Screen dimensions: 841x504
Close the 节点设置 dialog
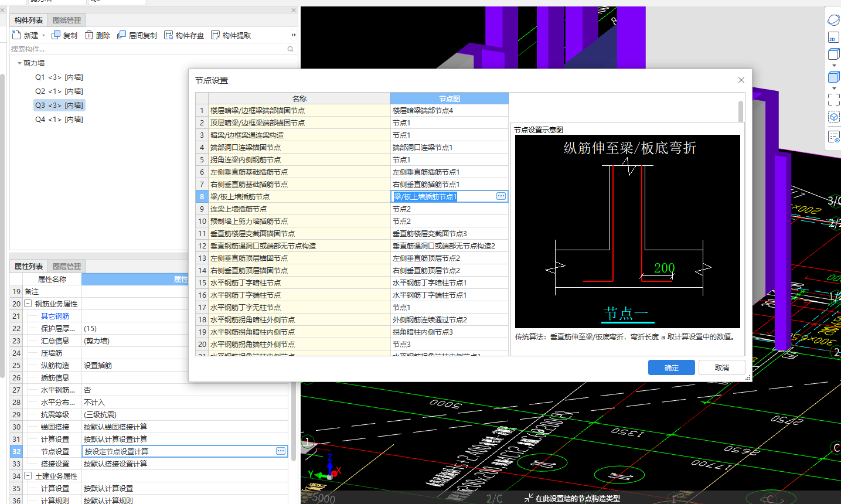click(x=741, y=80)
